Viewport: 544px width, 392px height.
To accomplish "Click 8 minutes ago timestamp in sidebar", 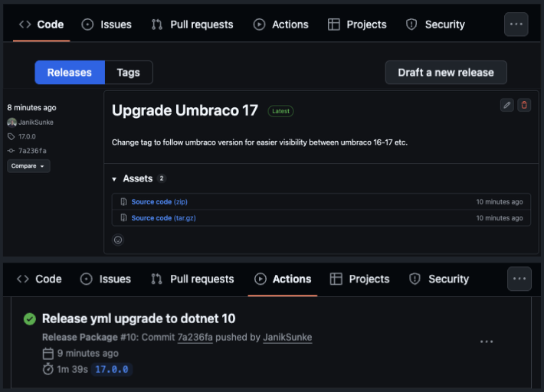I will pyautogui.click(x=31, y=108).
